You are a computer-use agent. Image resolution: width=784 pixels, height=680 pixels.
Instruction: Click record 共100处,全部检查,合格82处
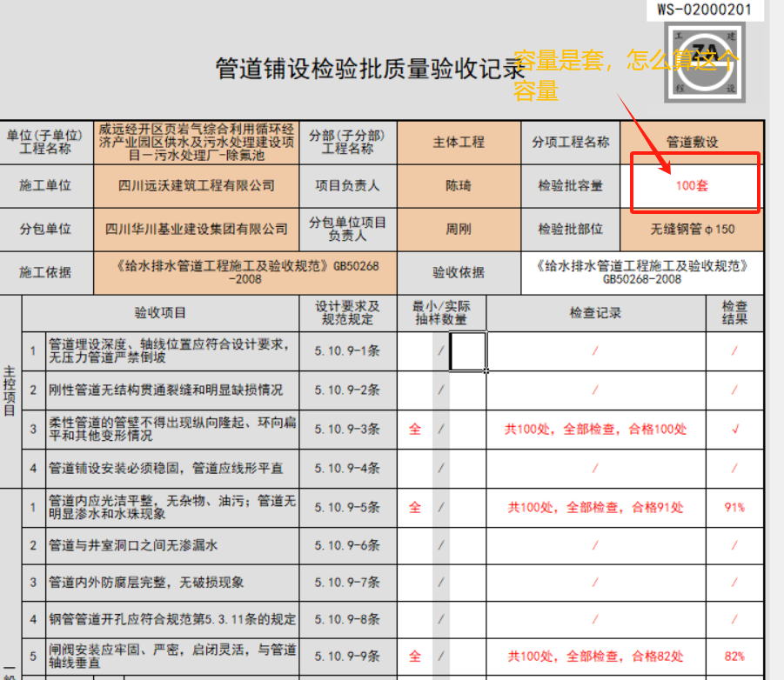[x=595, y=657]
